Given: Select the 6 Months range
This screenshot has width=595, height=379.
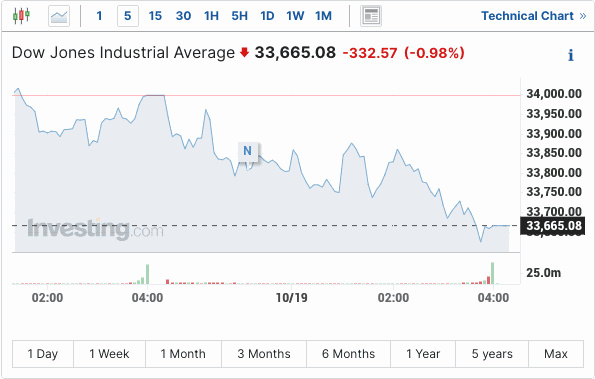Looking at the screenshot, I should (x=348, y=354).
